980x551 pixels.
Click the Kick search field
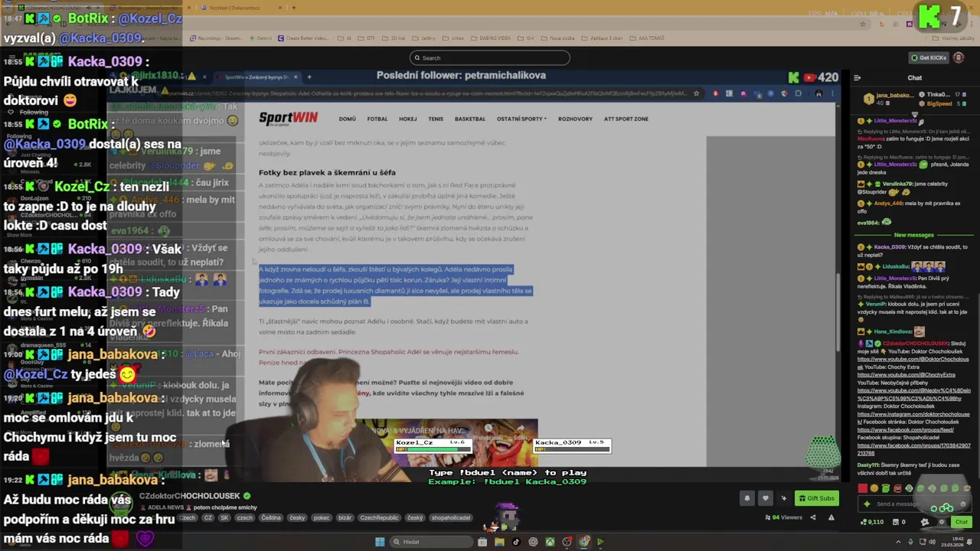490,58
